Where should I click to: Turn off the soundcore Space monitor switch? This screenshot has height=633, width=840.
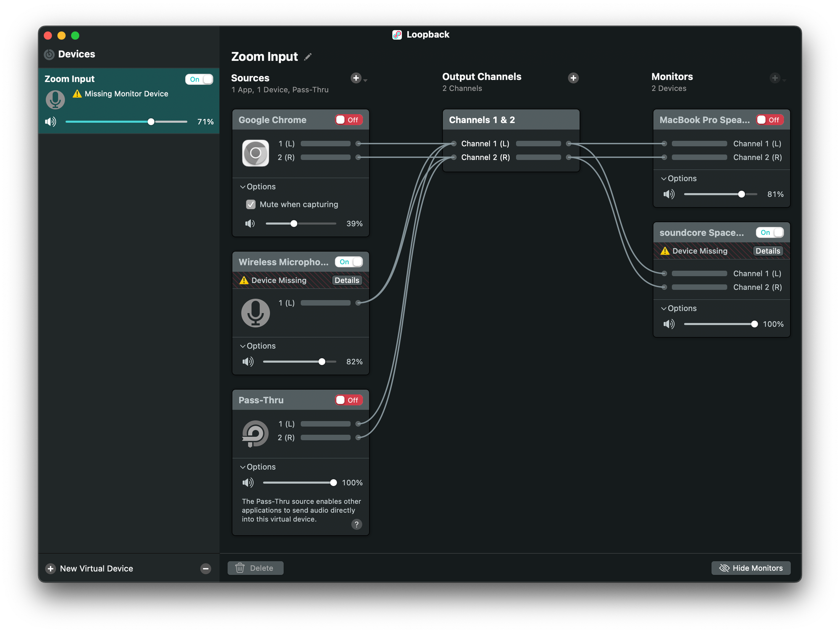(x=770, y=232)
